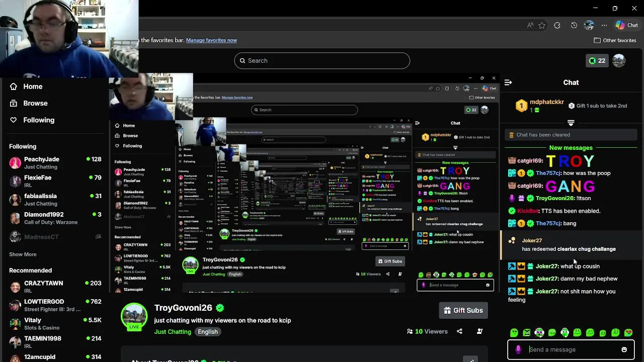
Task: Open browser history clock icon
Action: [x=574, y=25]
